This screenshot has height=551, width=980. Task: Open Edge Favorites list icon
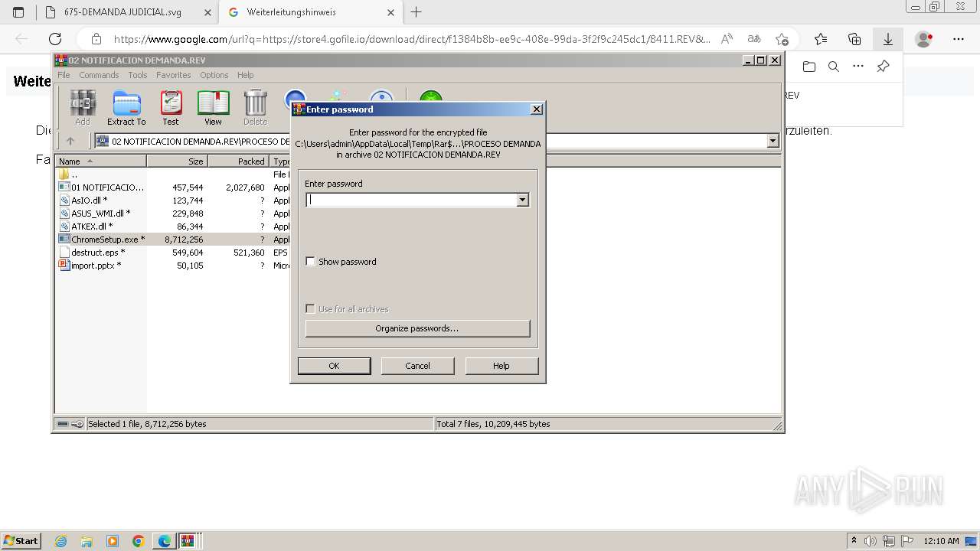point(821,39)
